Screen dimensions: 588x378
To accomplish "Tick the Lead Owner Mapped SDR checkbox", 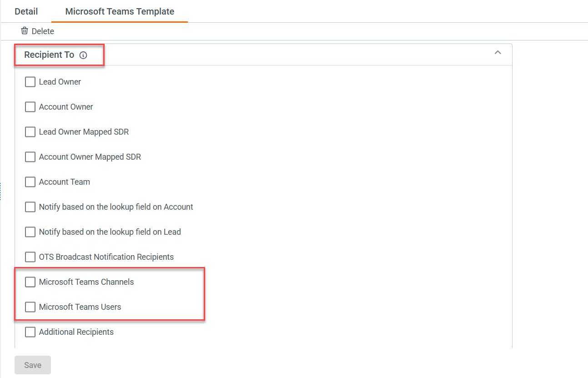I will point(30,132).
